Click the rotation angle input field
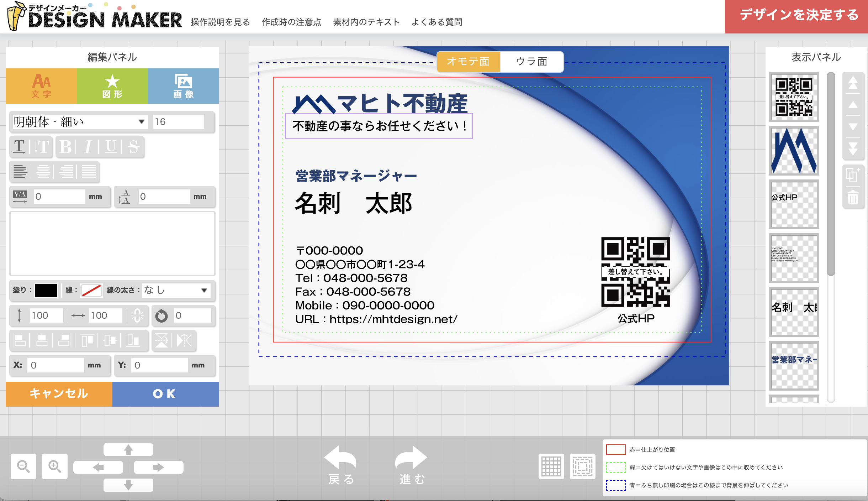The width and height of the screenshot is (868, 501). [x=193, y=315]
